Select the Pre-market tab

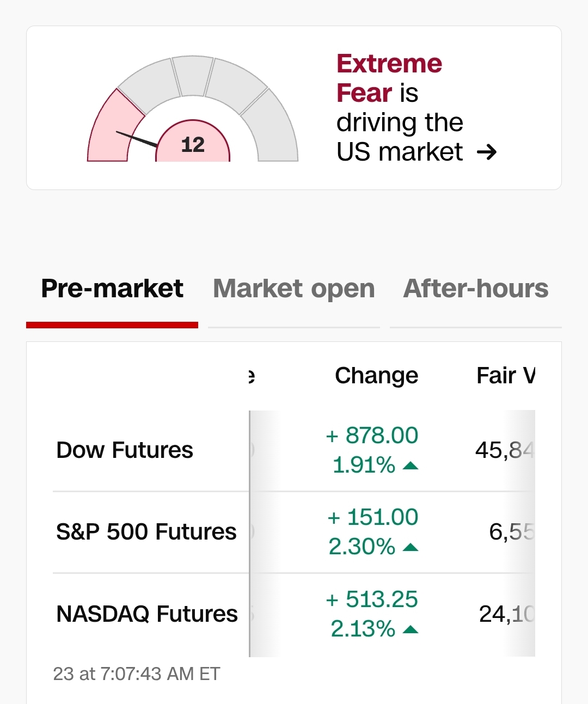point(112,289)
